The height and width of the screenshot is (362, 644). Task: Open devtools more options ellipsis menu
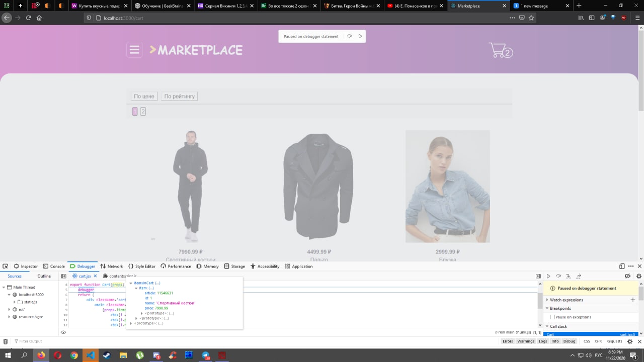(x=631, y=266)
